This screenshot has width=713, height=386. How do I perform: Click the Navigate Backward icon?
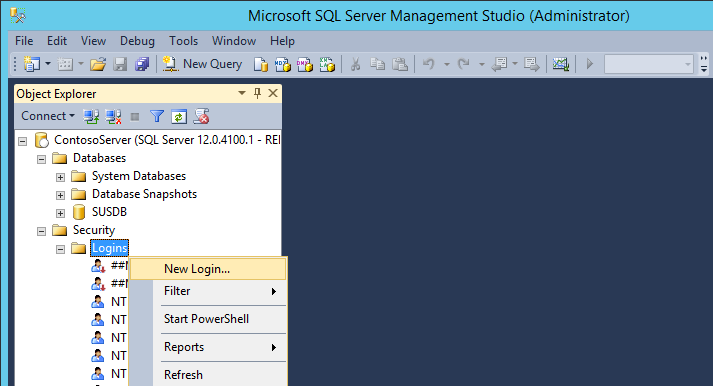coord(499,64)
